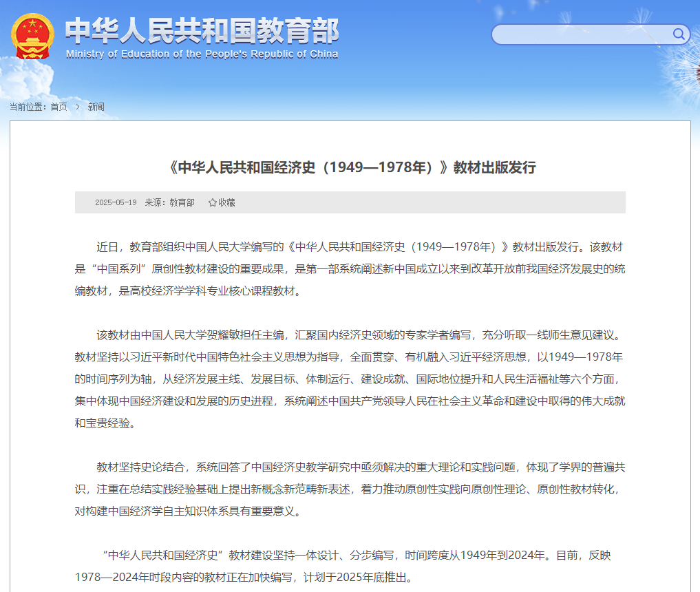Focus the site search input field
This screenshot has width=700, height=592.
tap(582, 34)
